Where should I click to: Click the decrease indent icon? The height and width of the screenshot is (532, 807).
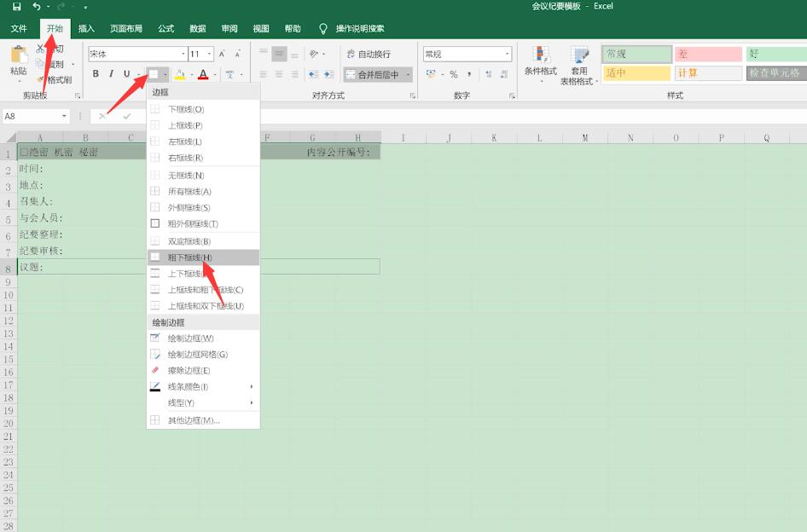[313, 75]
